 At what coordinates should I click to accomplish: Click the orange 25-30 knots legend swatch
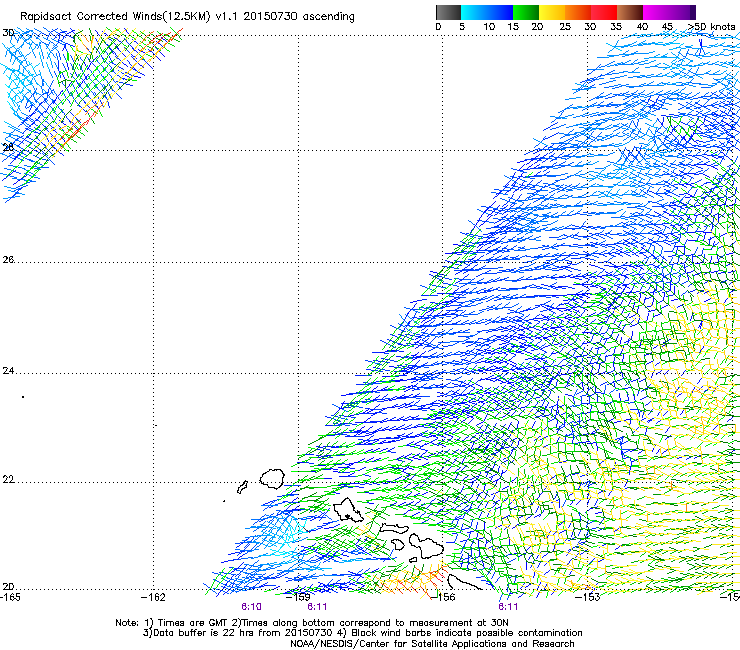tap(578, 12)
